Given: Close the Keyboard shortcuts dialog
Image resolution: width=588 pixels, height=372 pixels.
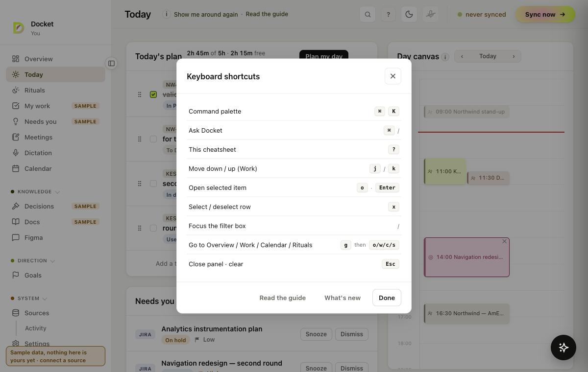Looking at the screenshot, I should pos(393,76).
